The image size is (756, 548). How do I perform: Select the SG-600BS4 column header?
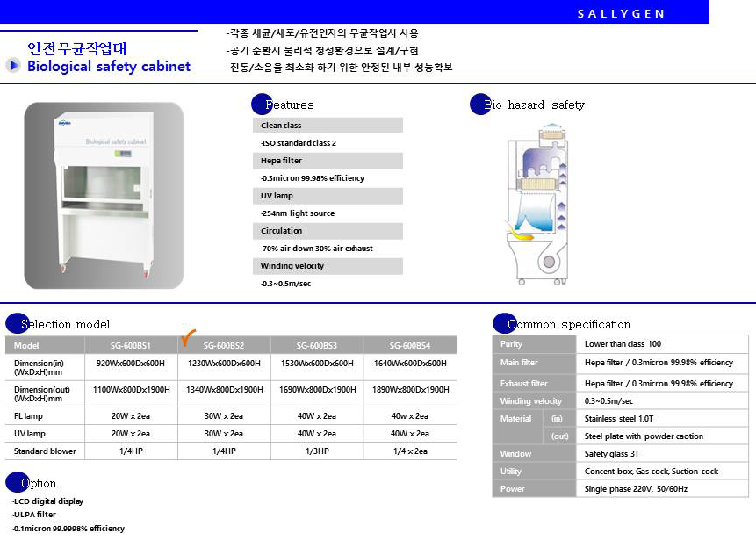coord(410,345)
